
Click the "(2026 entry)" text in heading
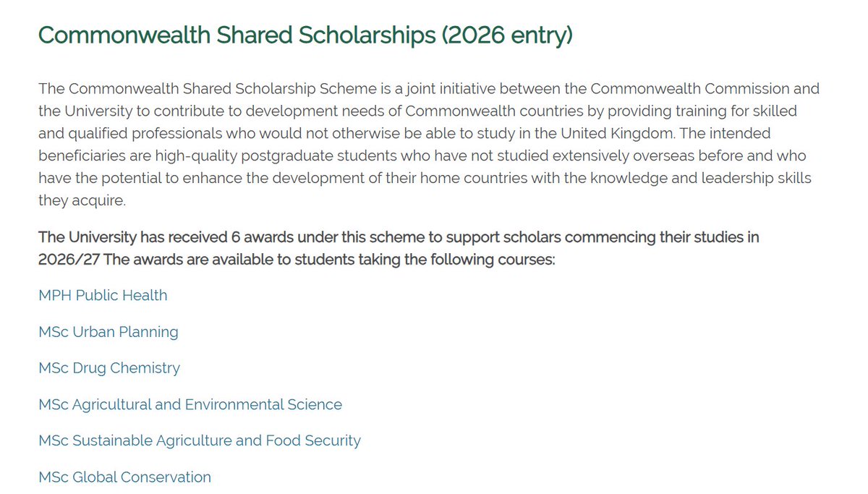pyautogui.click(x=508, y=34)
